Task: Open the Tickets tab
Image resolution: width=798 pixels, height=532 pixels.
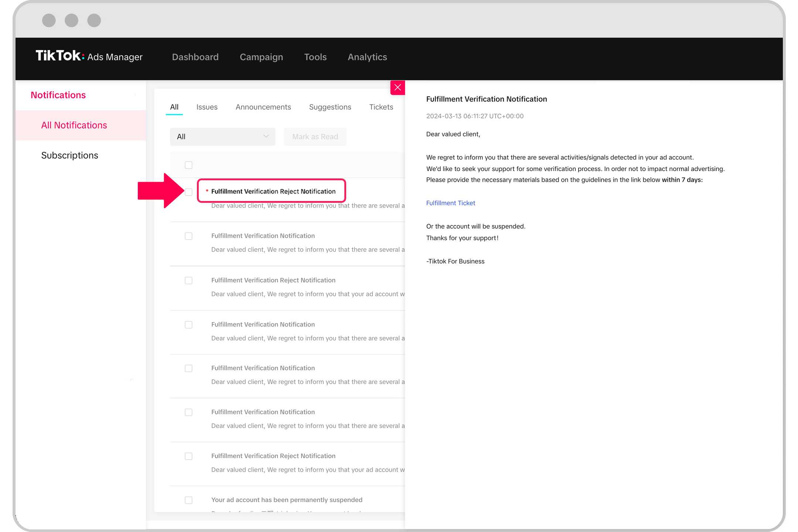Action: tap(380, 107)
